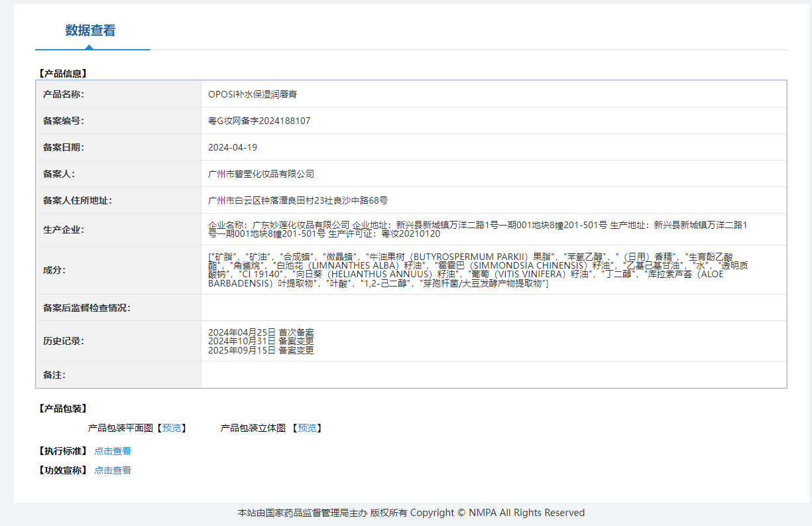Open 点击查看 link next to 功效宣称

[x=113, y=470]
